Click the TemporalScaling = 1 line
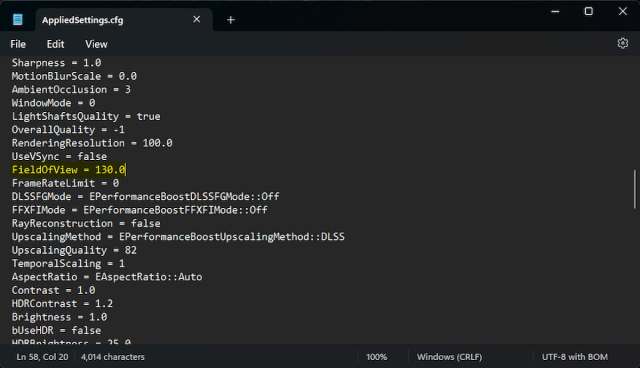The width and height of the screenshot is (640, 368). coord(68,264)
